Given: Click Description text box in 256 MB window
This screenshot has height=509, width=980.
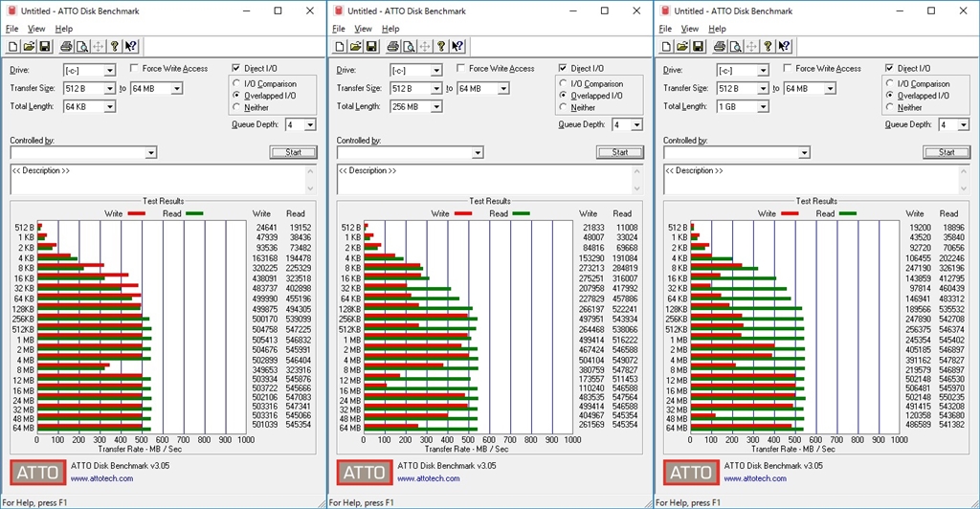Looking at the screenshot, I should (488, 178).
